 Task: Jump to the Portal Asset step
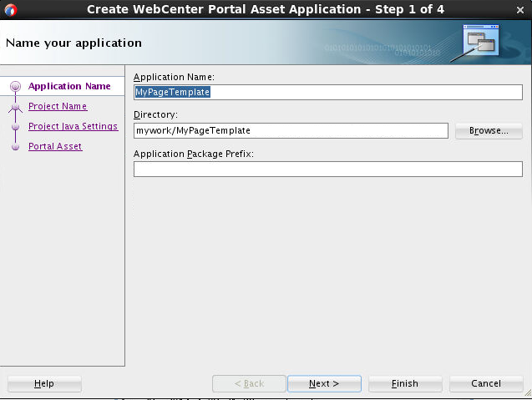pos(55,146)
